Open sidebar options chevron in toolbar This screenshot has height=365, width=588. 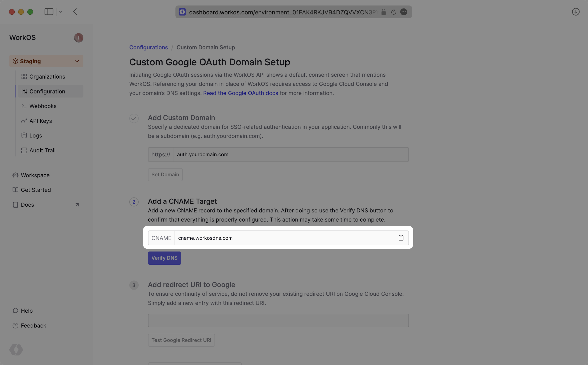pos(61,12)
